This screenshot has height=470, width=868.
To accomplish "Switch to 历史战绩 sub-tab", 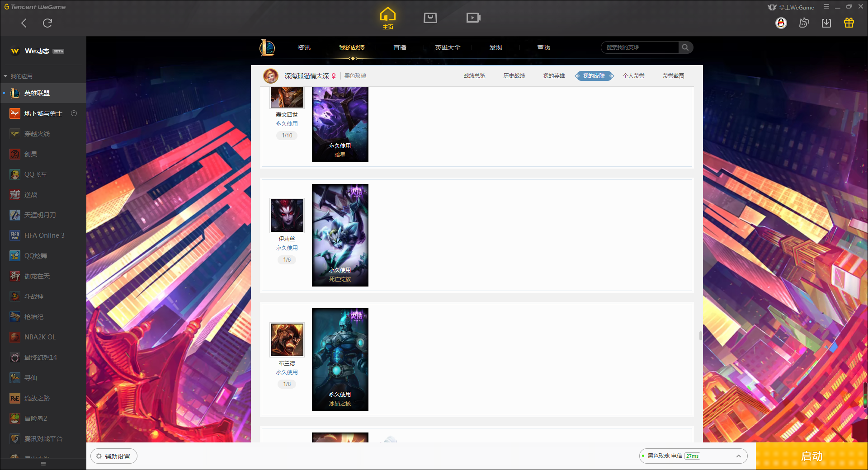I will click(514, 76).
